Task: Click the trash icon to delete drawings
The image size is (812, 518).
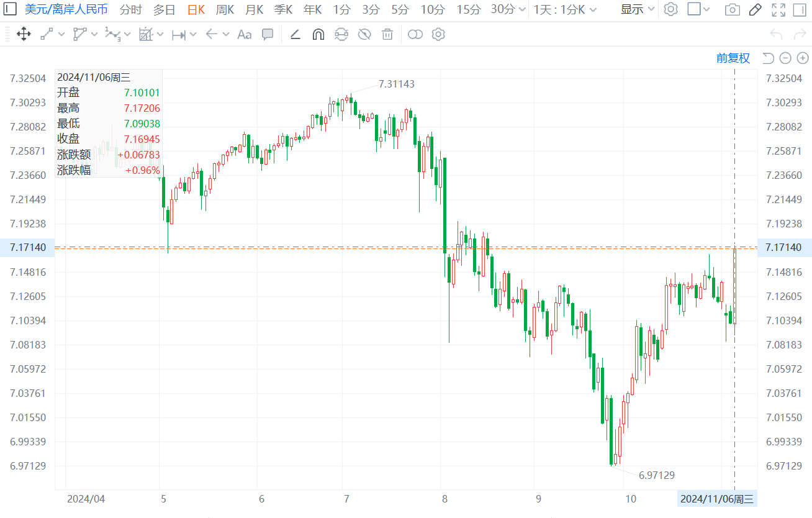Action: click(x=387, y=34)
